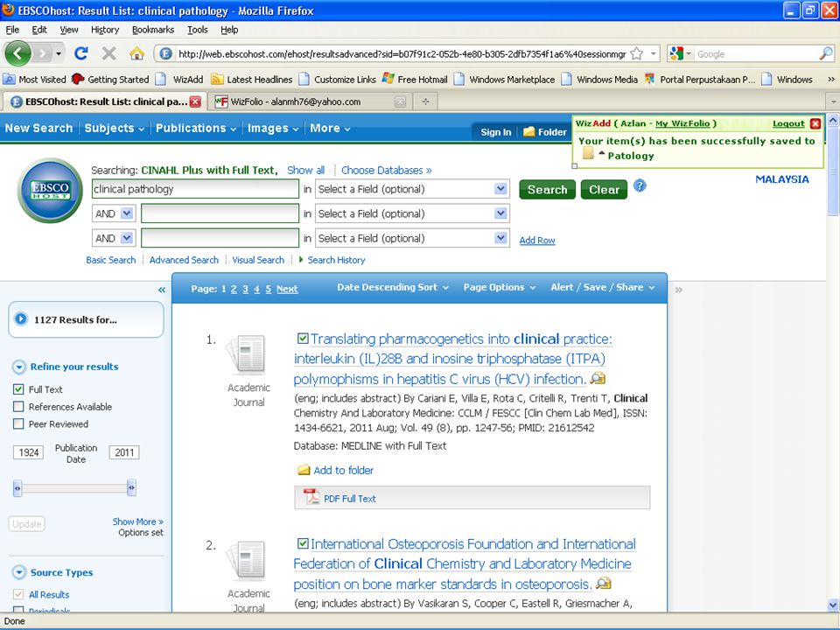
Task: Open search help question mark icon
Action: click(x=640, y=185)
